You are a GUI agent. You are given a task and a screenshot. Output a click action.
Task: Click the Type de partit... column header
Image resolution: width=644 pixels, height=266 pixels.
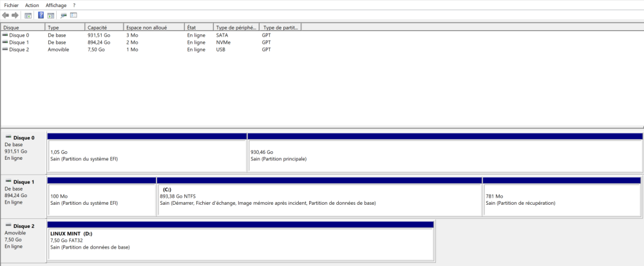pos(281,28)
